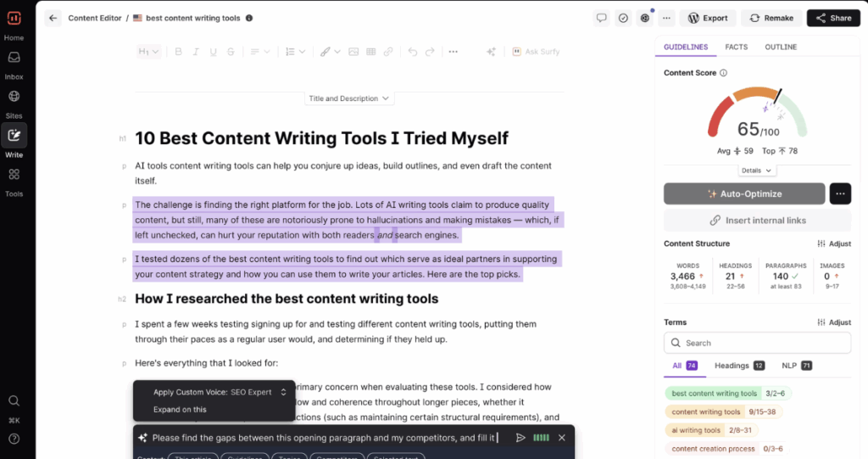This screenshot has width=868, height=459.
Task: Switch to the Outline tab
Action: 780,47
